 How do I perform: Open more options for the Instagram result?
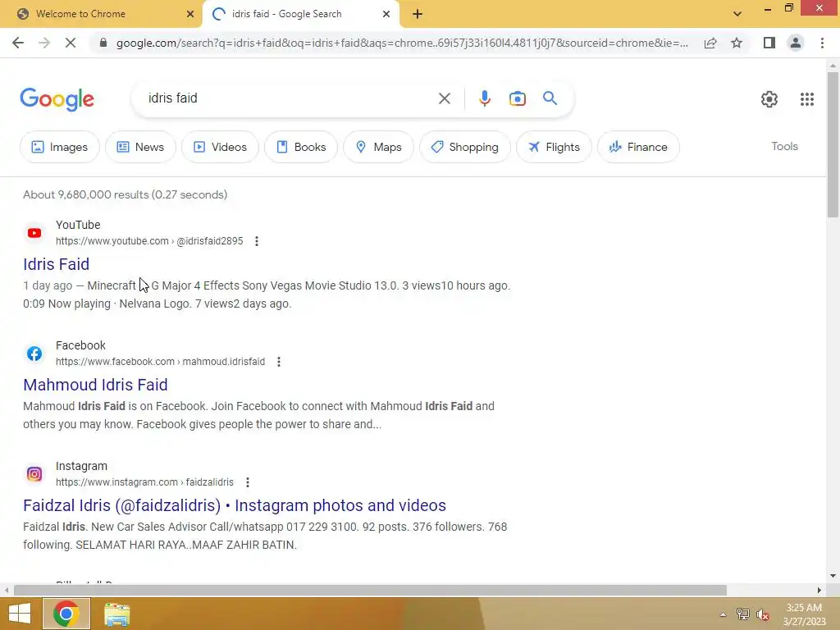(x=248, y=482)
